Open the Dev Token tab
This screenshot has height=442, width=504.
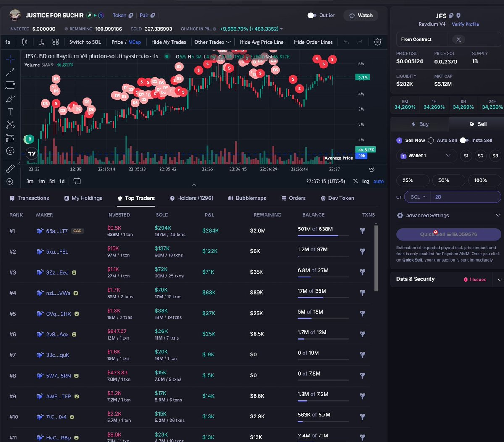[337, 198]
